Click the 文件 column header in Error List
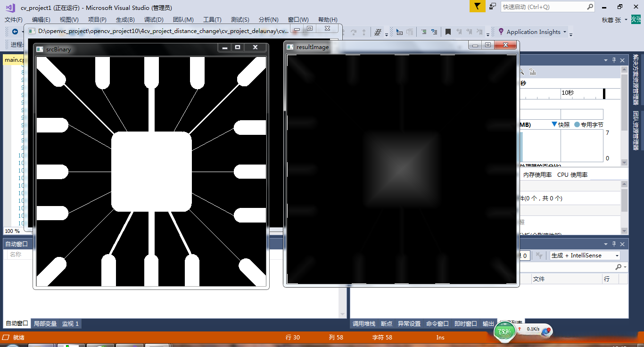Screen dimensions: 644x347 tap(566, 279)
